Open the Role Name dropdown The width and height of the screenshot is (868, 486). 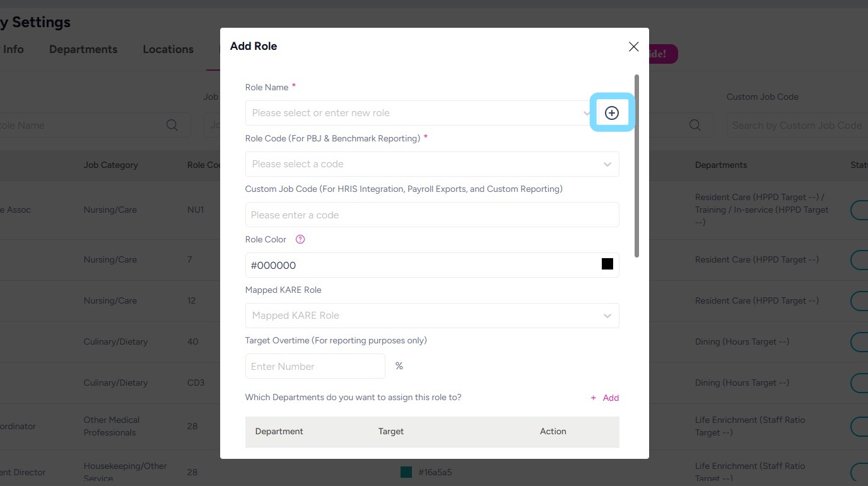(416, 113)
